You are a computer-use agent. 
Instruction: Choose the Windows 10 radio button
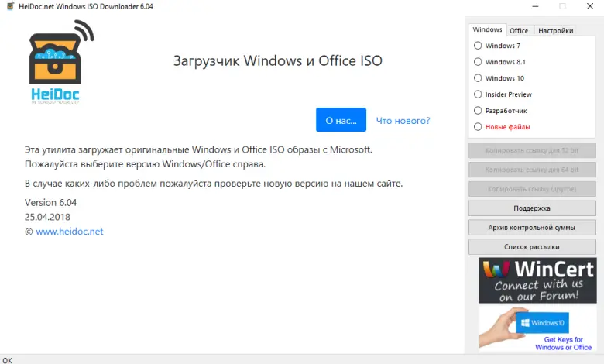(x=478, y=78)
